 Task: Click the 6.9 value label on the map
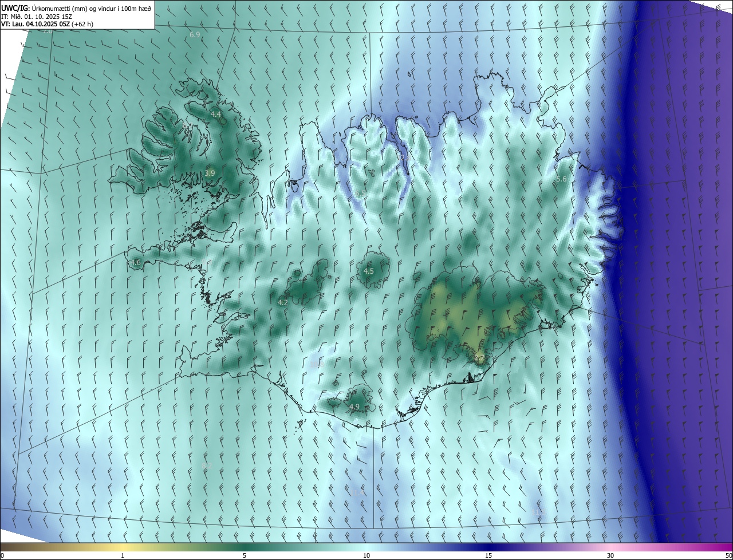pos(195,35)
